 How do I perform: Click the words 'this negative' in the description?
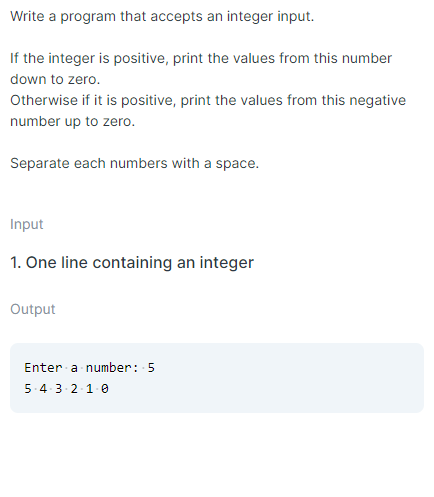[364, 100]
